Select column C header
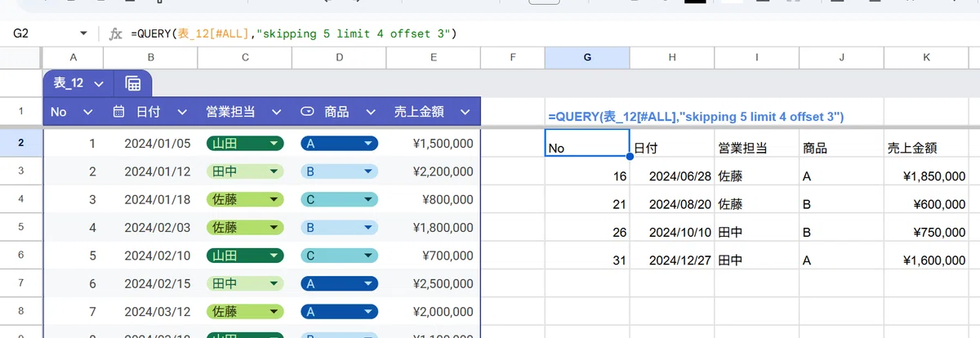The width and height of the screenshot is (980, 338). [x=245, y=57]
